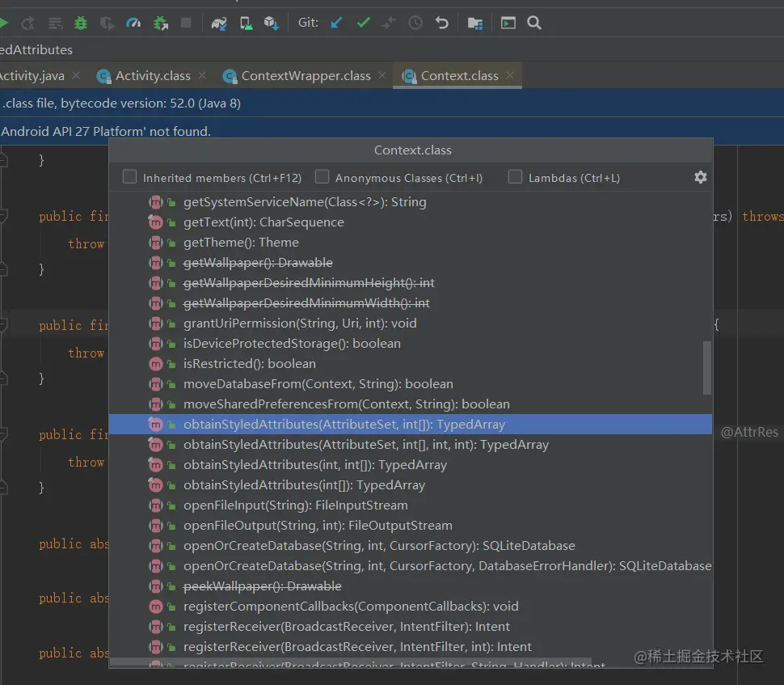The height and width of the screenshot is (685, 784).
Task: Click Git update project arrow icon
Action: [336, 23]
